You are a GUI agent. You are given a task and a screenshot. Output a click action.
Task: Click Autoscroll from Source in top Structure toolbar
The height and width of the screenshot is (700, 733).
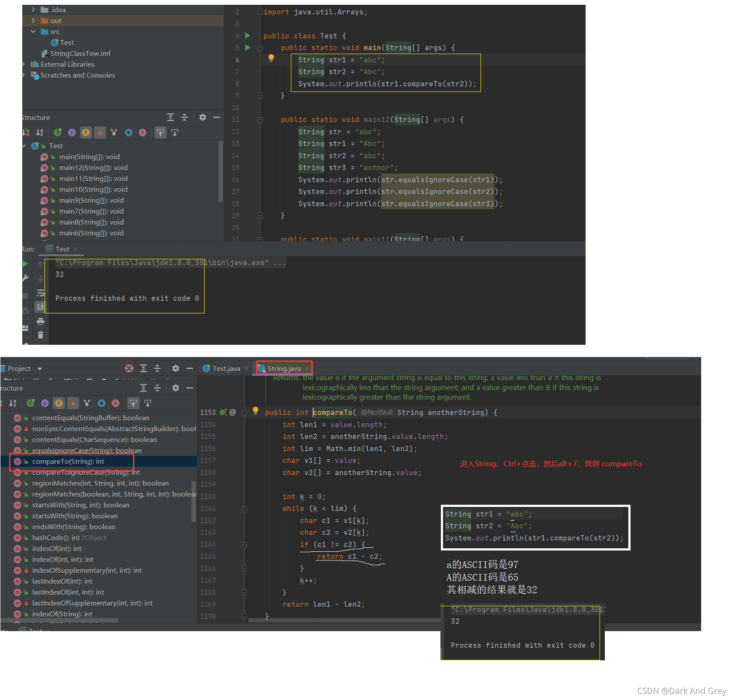pyautogui.click(x=175, y=133)
